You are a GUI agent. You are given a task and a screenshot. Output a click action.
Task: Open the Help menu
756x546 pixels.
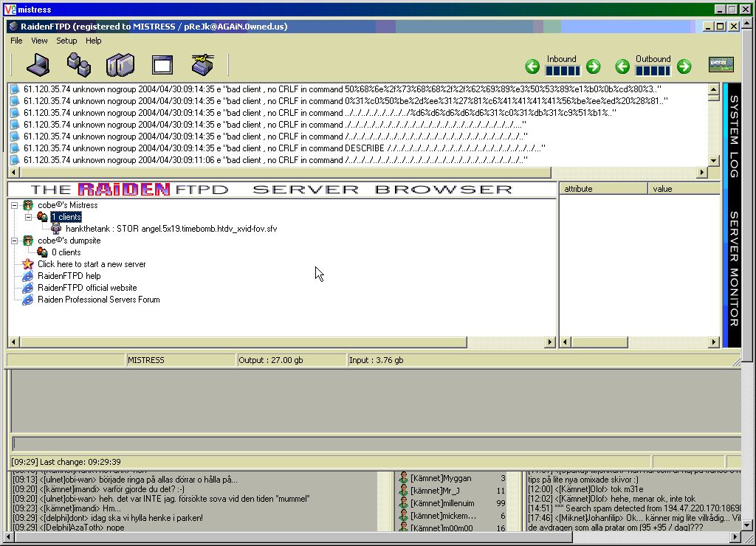click(x=94, y=41)
